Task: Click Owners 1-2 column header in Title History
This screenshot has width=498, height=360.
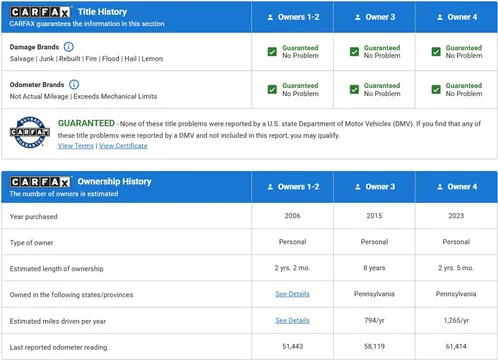Action: 292,17
